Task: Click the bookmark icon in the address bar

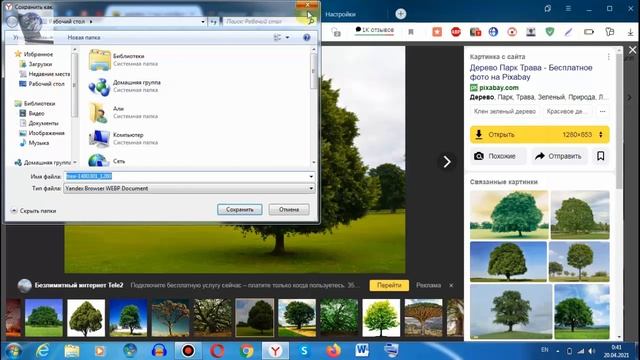Action: pos(411,32)
